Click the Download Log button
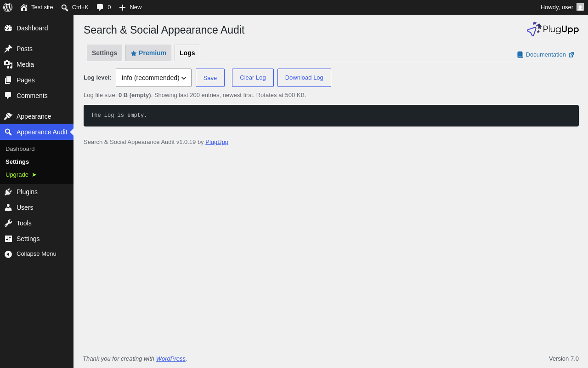588x368 pixels. (304, 78)
